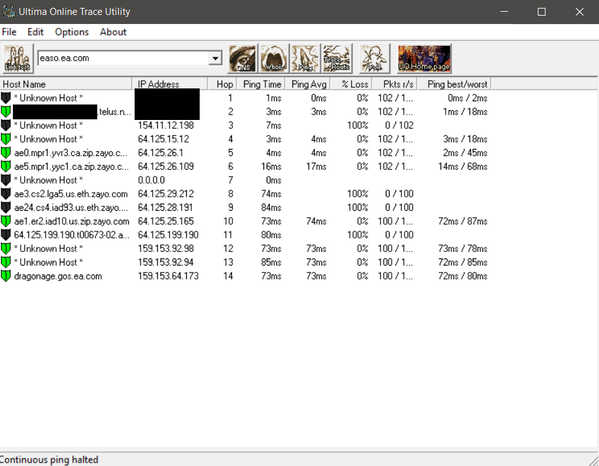Viewport: 599px width, 466px height.
Task: Click the first toolbar button with two figures
Action: coord(18,58)
